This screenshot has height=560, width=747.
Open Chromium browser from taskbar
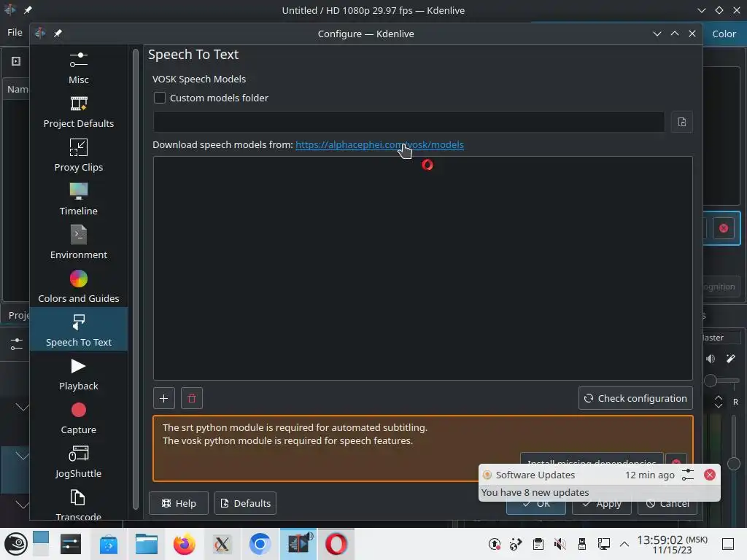tap(260, 544)
